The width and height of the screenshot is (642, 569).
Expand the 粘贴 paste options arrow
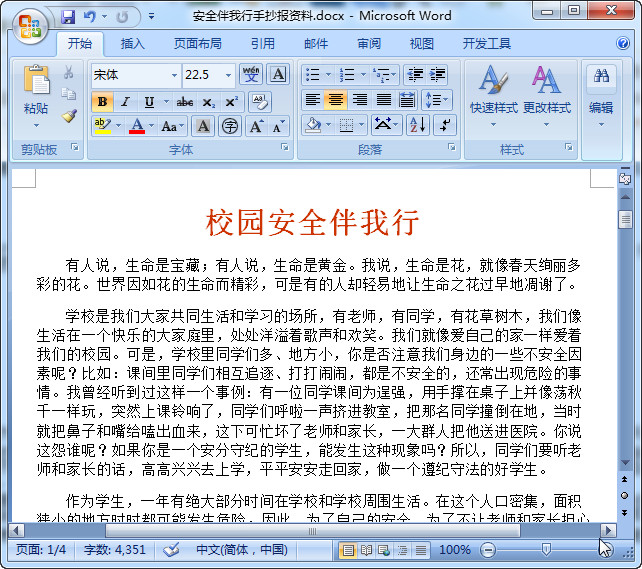click(x=36, y=125)
